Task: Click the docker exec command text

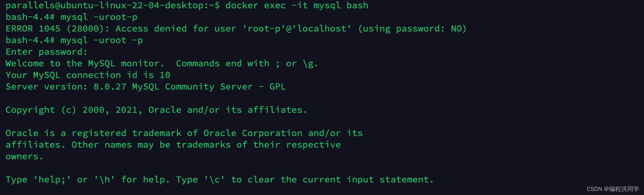Action: [296, 6]
